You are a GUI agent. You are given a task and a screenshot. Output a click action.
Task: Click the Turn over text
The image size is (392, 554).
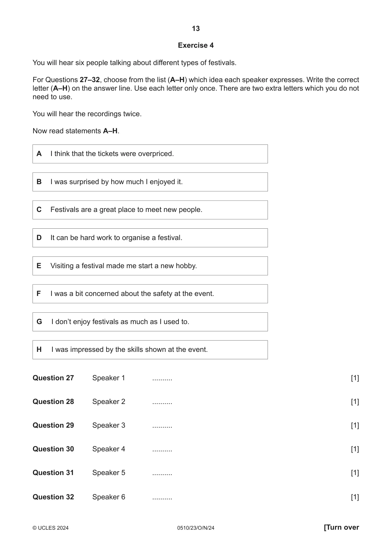(341, 527)
